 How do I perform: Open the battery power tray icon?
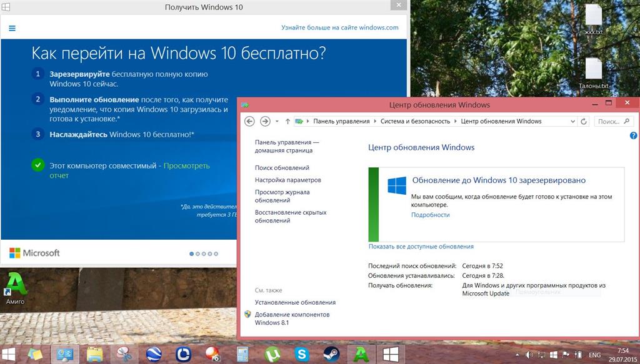pos(578,355)
